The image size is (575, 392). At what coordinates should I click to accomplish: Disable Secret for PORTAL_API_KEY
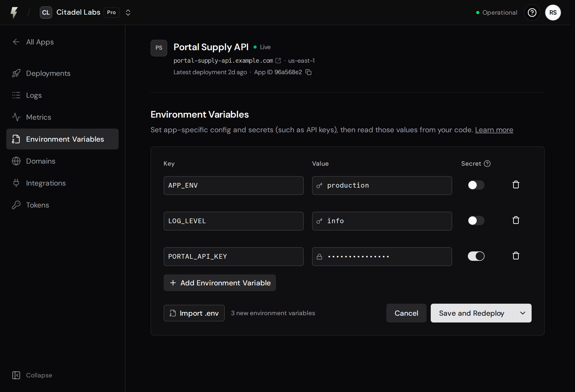tap(476, 256)
